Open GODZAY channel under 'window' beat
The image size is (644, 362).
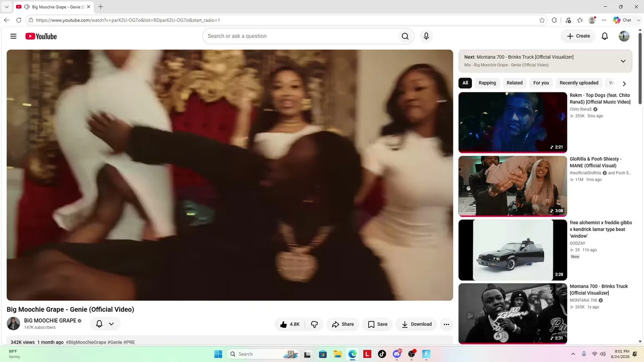click(578, 243)
